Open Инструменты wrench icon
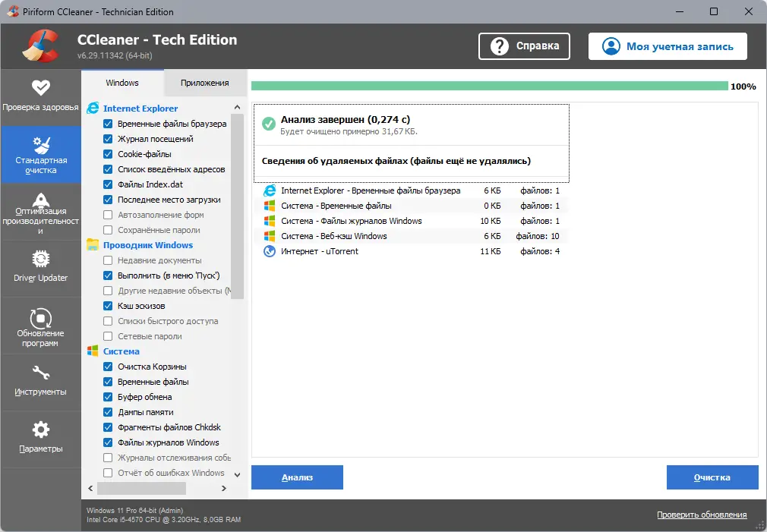 [40, 373]
